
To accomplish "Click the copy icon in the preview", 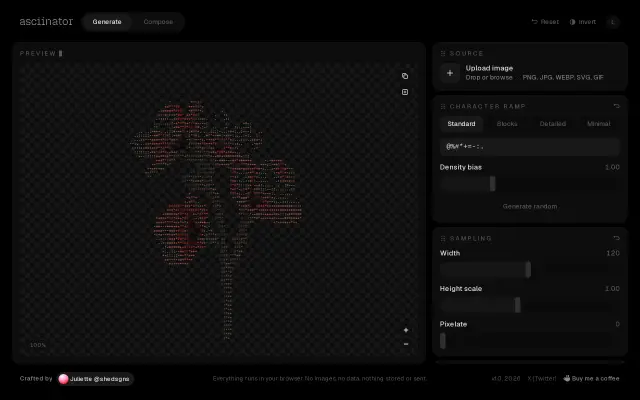I will (x=404, y=76).
